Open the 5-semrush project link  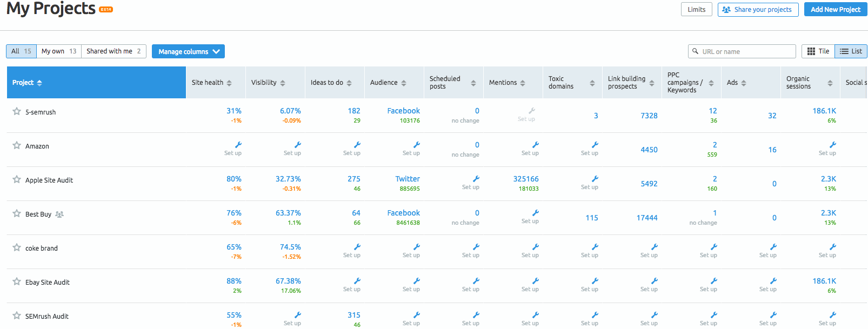click(41, 112)
